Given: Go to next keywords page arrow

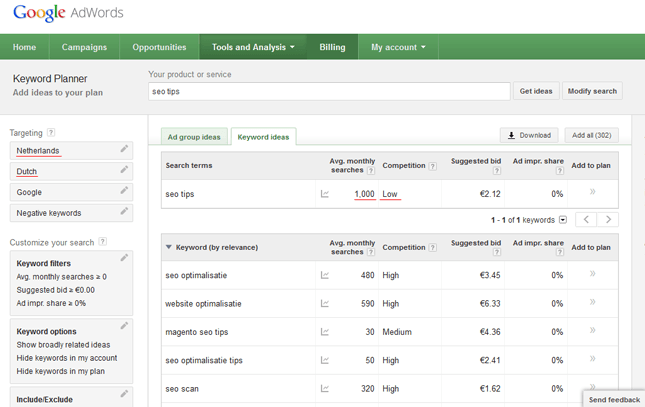Looking at the screenshot, I should 608,220.
